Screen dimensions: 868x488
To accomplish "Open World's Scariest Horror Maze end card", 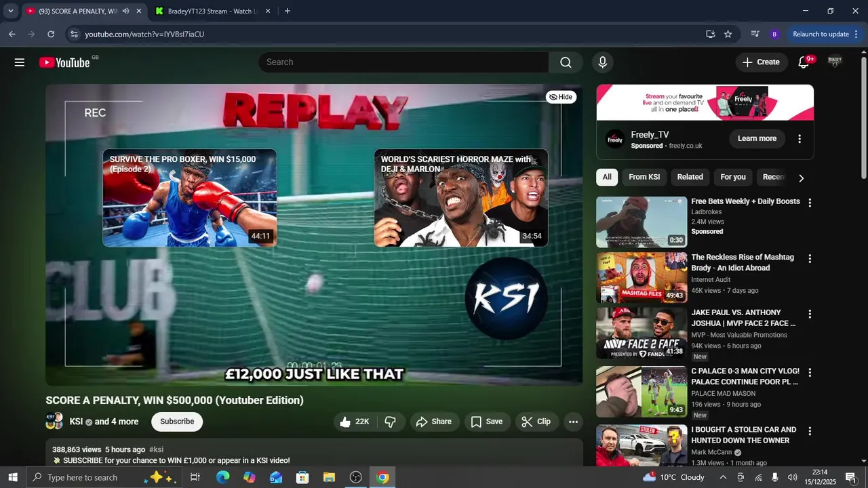I will tap(461, 198).
